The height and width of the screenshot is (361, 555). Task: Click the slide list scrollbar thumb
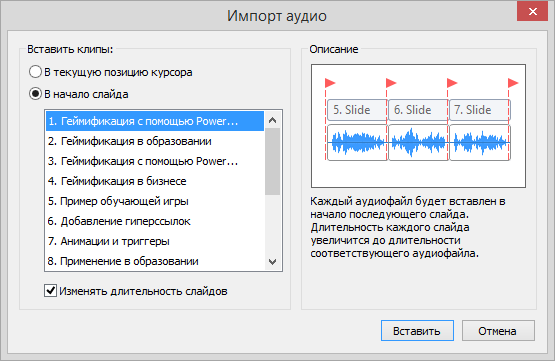[272, 161]
